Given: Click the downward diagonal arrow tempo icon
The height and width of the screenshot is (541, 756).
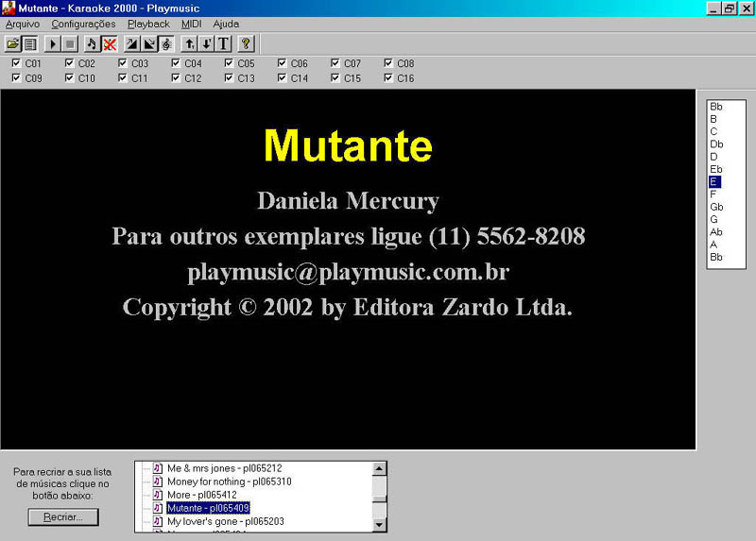Looking at the screenshot, I should (x=149, y=44).
